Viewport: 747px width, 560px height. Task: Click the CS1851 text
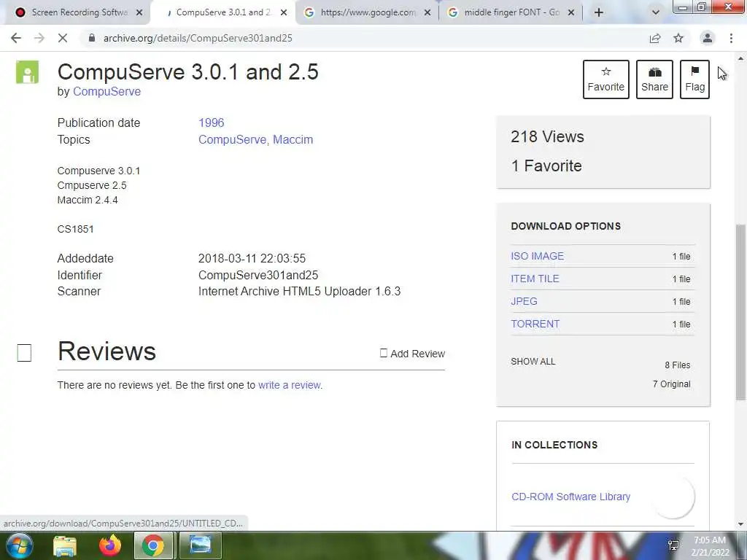75,229
